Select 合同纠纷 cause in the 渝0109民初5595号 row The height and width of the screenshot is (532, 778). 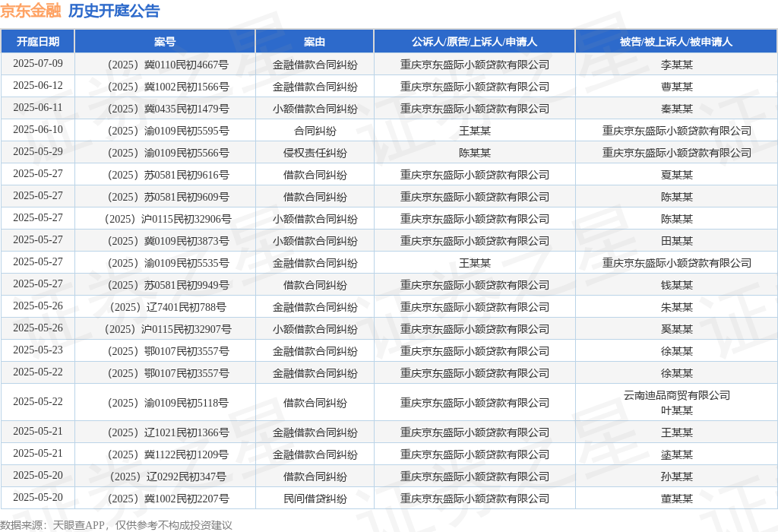315,131
